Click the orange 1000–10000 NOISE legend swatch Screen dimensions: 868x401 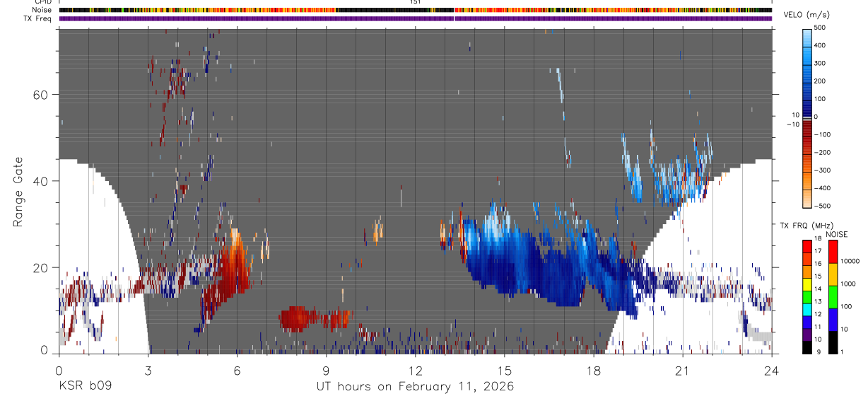832,274
